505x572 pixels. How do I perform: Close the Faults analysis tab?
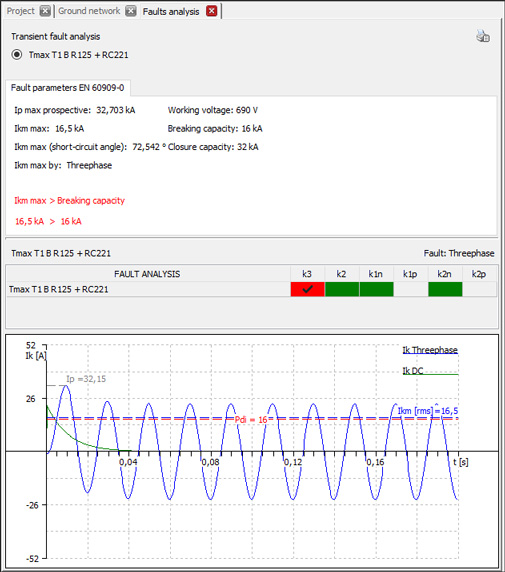pyautogui.click(x=212, y=11)
